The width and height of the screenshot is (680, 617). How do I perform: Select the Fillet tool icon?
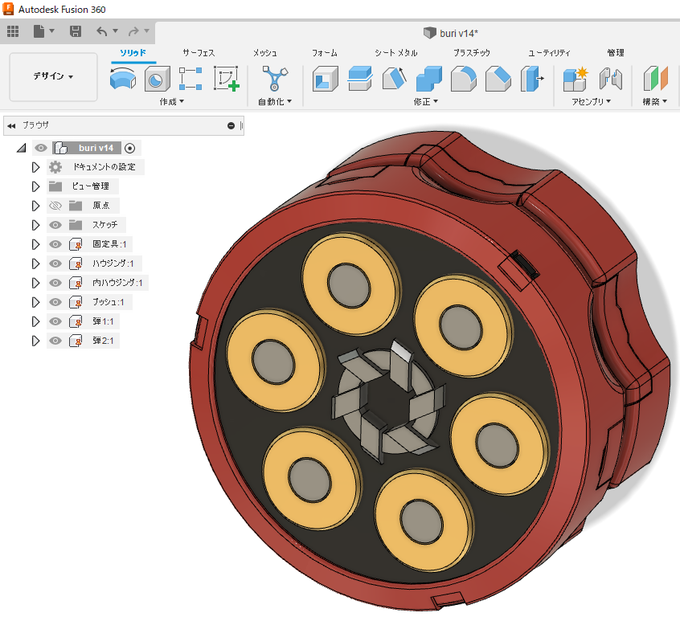[464, 78]
